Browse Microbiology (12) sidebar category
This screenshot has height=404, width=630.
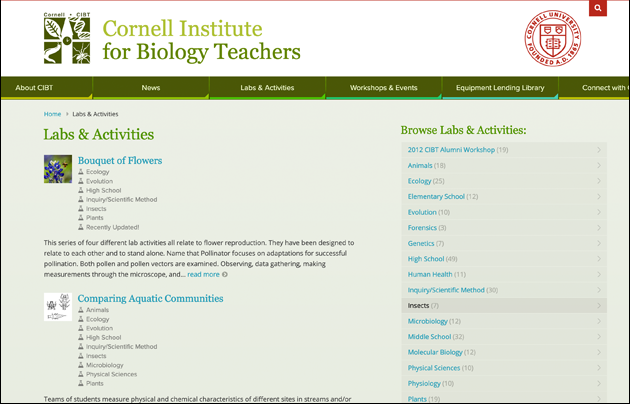pyautogui.click(x=504, y=321)
